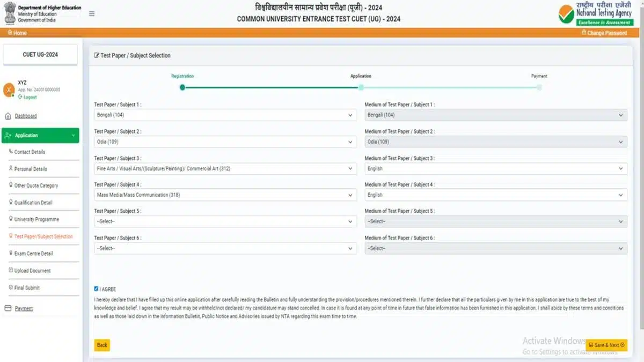Image resolution: width=644 pixels, height=362 pixels.
Task: Click the icon beside Qualification Detail
Action: (x=11, y=202)
